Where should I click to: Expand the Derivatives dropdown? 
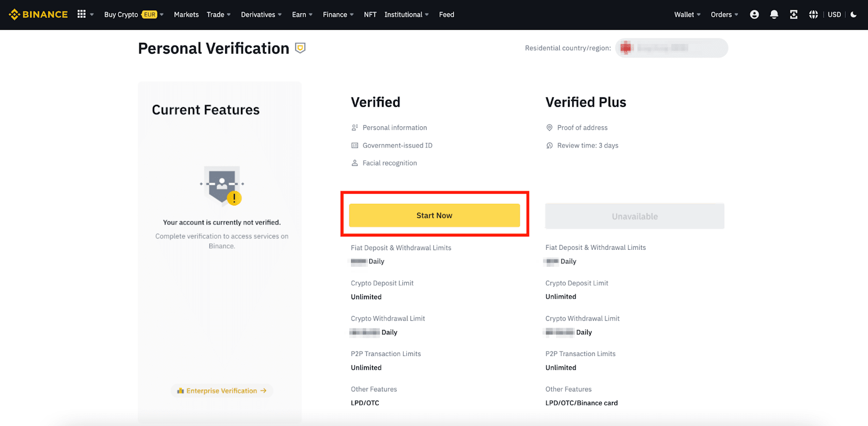coord(261,15)
